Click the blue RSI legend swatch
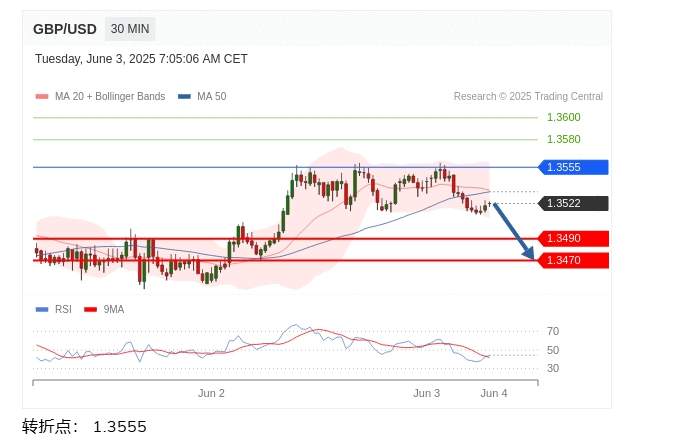674x445 pixels. pos(42,310)
